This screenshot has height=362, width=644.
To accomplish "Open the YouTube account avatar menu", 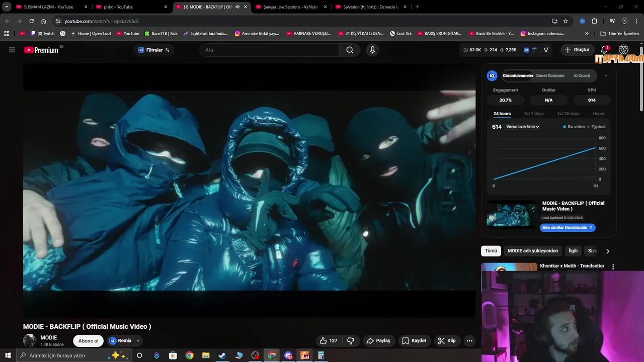I will (x=623, y=50).
